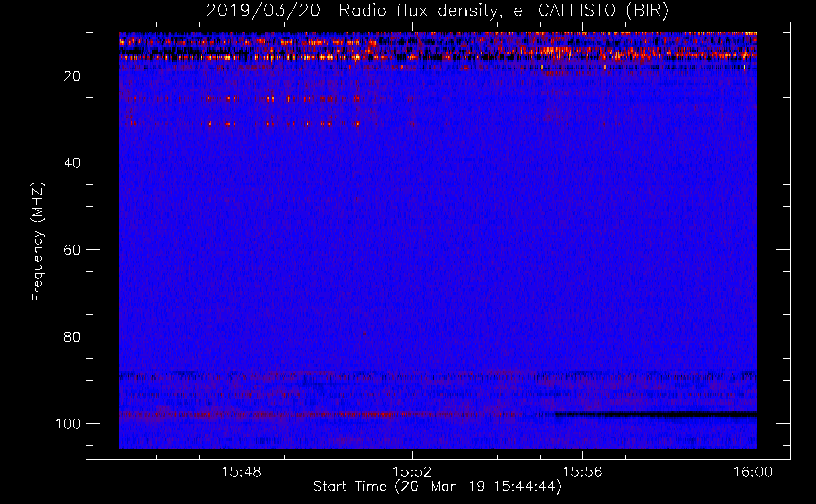Click the y-axis tick label '100'
The height and width of the screenshot is (504, 816).
68,424
